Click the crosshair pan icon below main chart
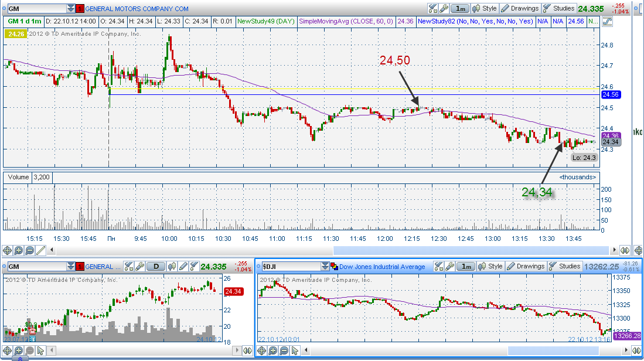Viewport: 644px width, 361px height. point(7,250)
